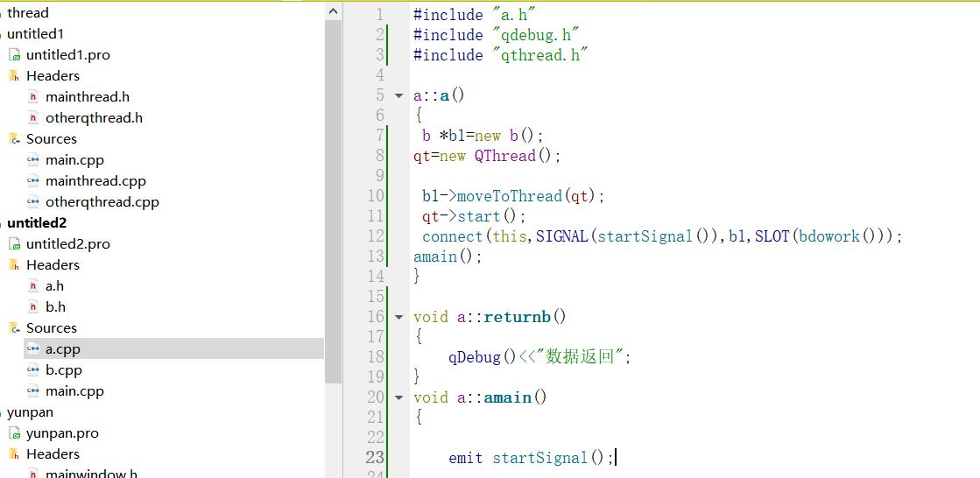
Task: Click the connect keyword on line 12
Action: (x=453, y=237)
